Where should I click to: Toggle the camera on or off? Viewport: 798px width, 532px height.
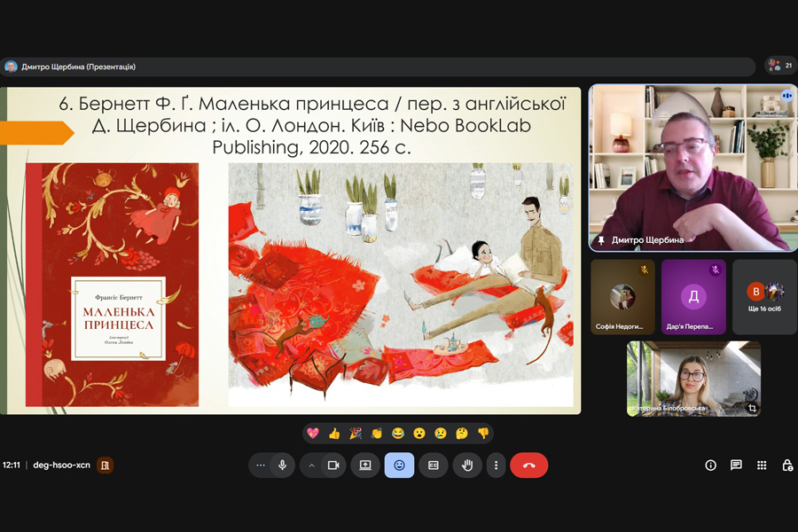point(334,465)
